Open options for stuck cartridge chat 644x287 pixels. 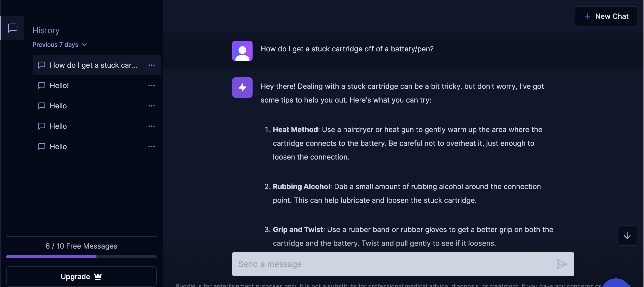(x=152, y=65)
